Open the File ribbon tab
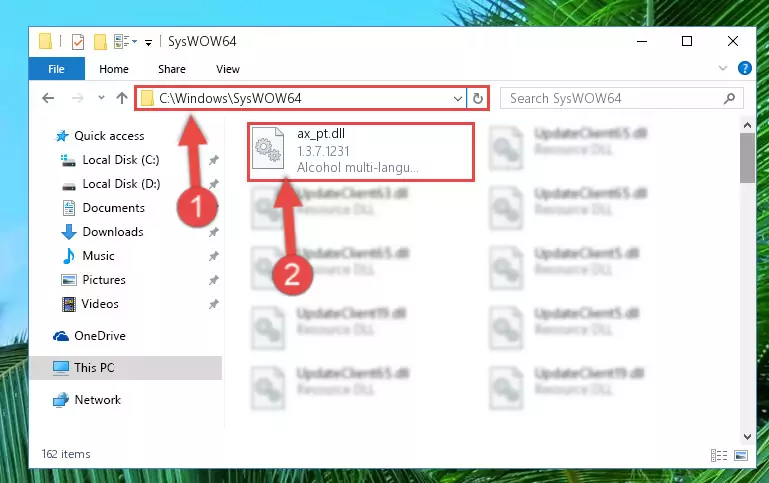 (x=56, y=69)
